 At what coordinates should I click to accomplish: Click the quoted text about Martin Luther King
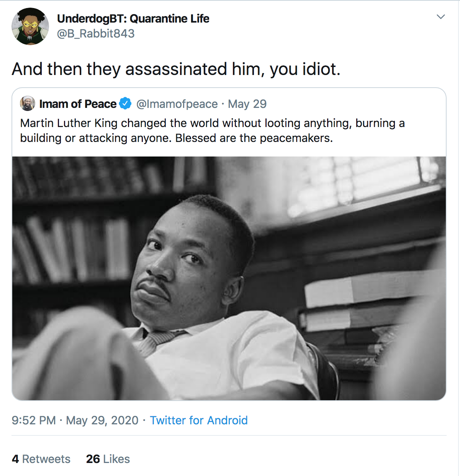213,130
